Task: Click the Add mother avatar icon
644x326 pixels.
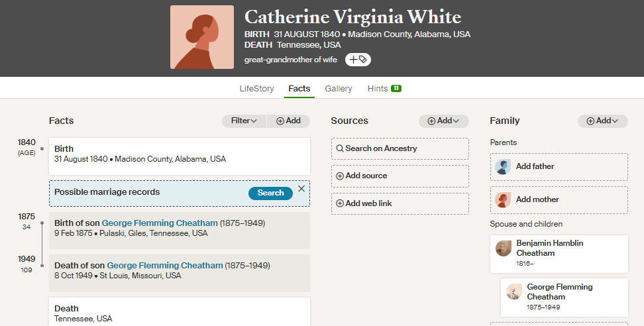Action: pyautogui.click(x=503, y=200)
